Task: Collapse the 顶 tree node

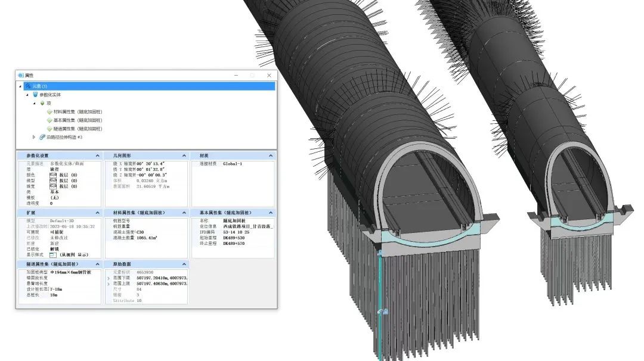Action: pyautogui.click(x=35, y=104)
